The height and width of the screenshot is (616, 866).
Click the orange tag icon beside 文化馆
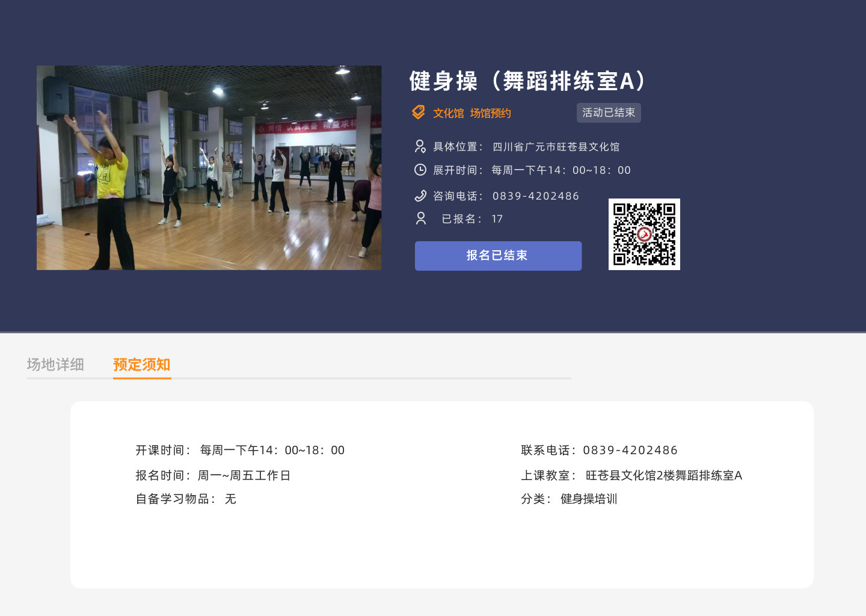[419, 112]
